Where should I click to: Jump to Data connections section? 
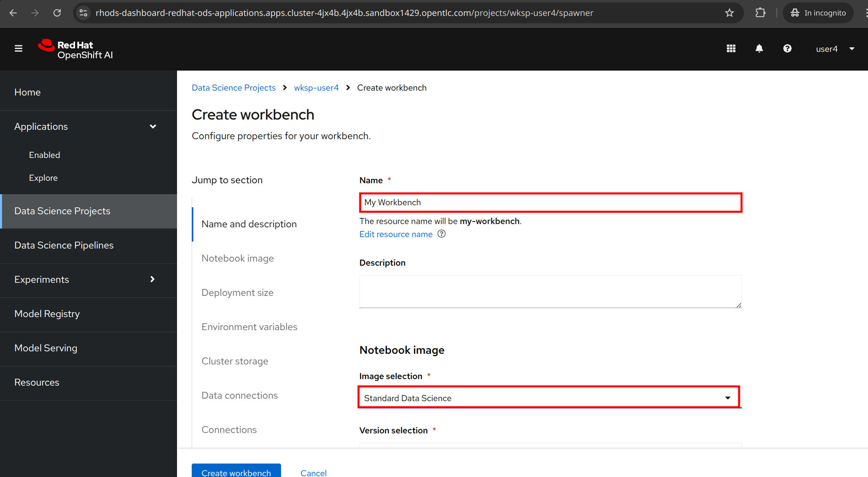tap(239, 395)
